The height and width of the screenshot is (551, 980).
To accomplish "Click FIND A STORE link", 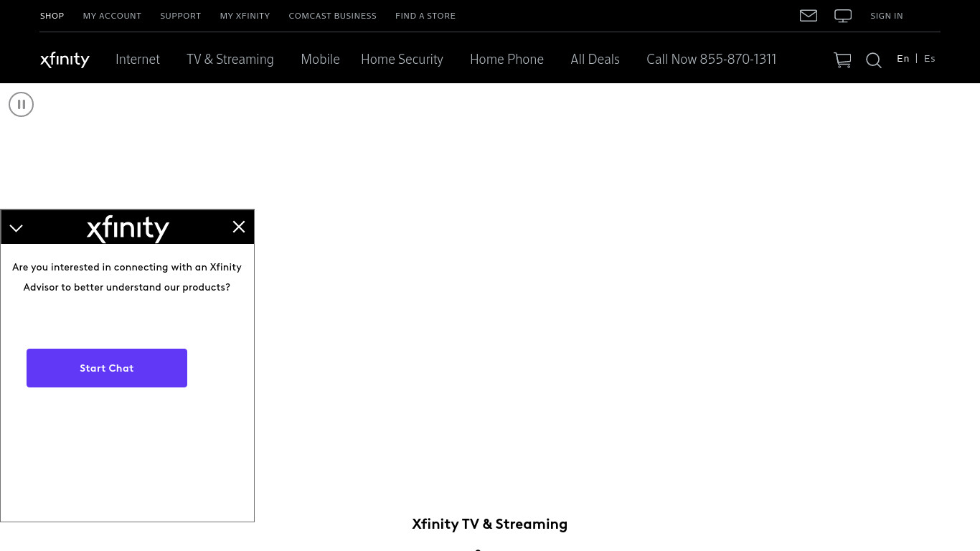I will click(x=425, y=16).
